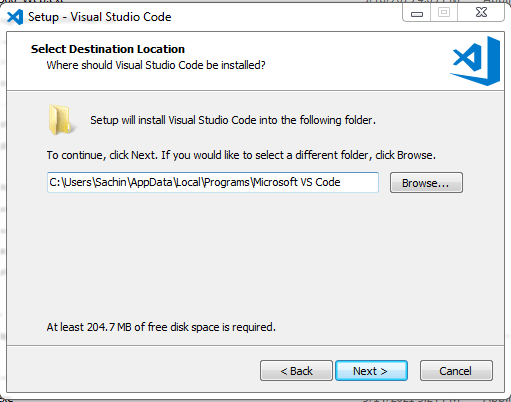Click the 'Select Destination Location' heading
Screen dimensions: 511x402
click(108, 49)
